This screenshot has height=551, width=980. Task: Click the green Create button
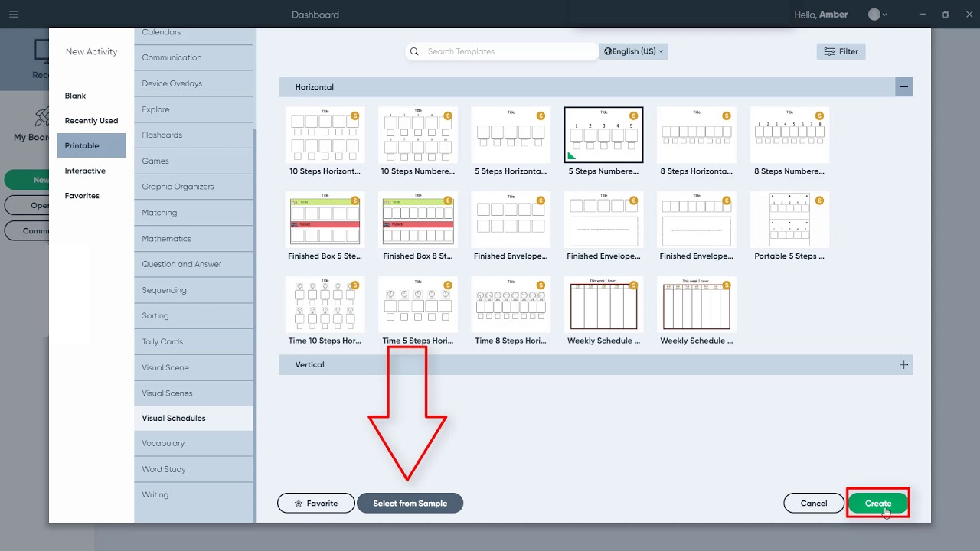pyautogui.click(x=878, y=504)
